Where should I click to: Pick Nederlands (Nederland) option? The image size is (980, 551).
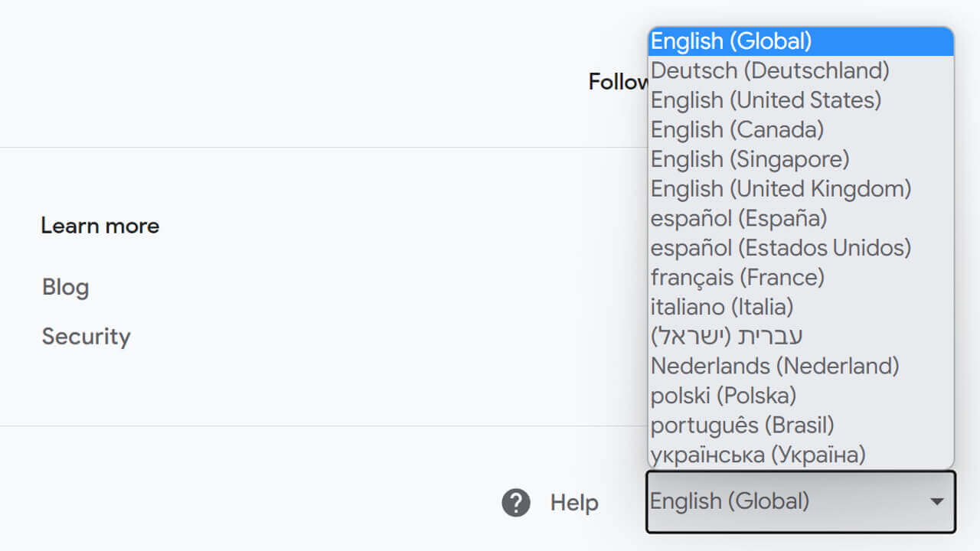pyautogui.click(x=774, y=366)
